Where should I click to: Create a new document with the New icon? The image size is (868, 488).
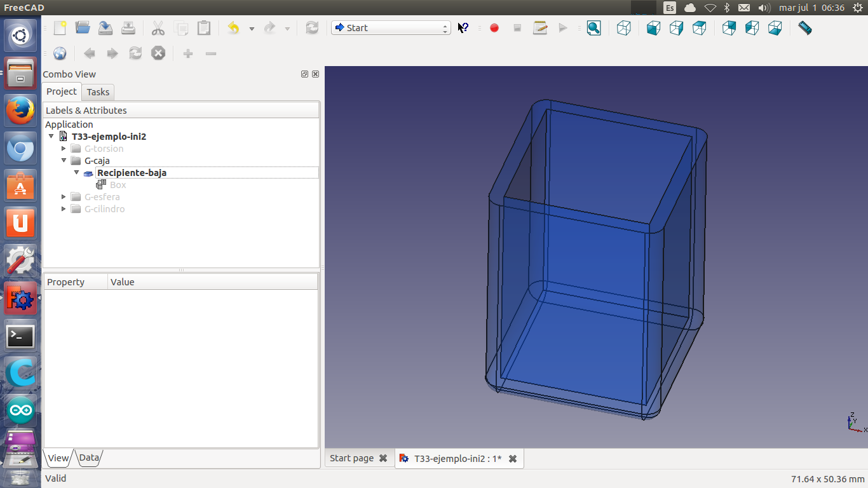click(60, 28)
